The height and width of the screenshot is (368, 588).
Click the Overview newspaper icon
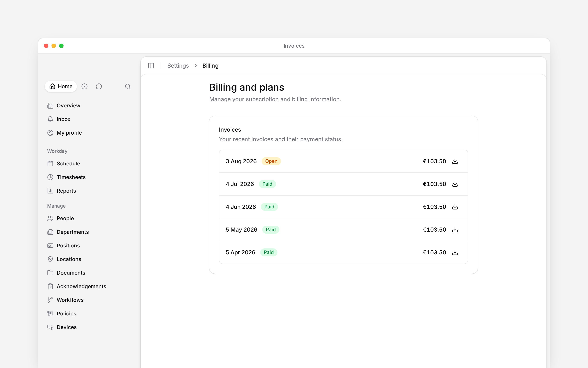click(x=50, y=106)
